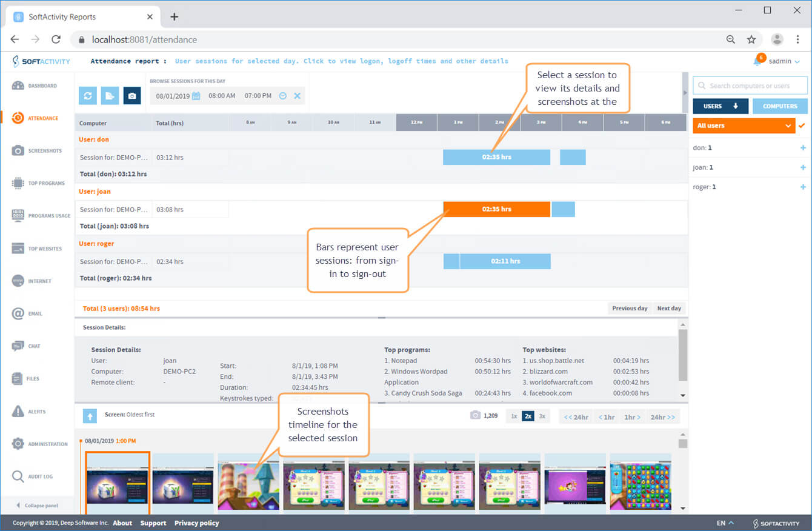Viewport: 812px width, 531px height.
Task: Open the notifications bell icon
Action: pyautogui.click(x=757, y=61)
